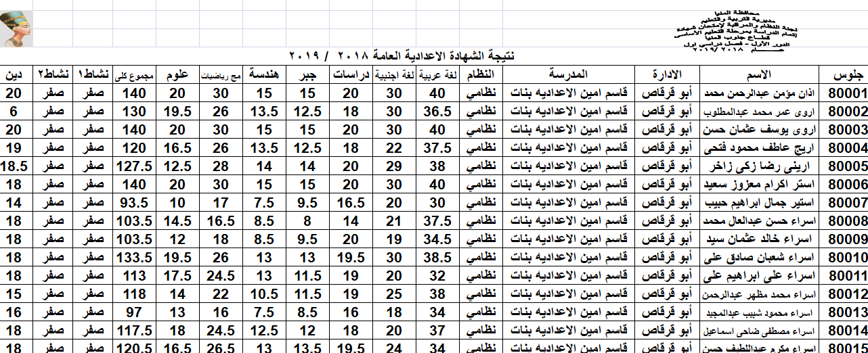Select name 'استير جمال ابراهيم حبيب'
This screenshot has width=868, height=353.
(x=758, y=202)
